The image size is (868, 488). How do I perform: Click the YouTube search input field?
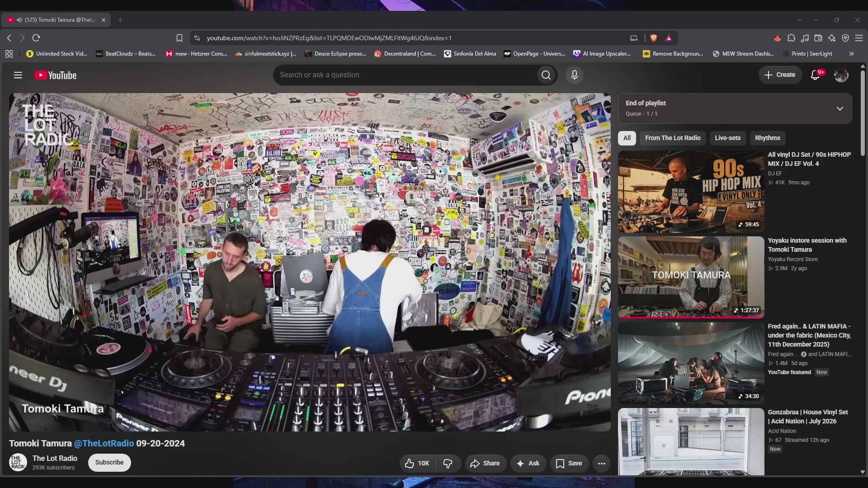405,75
